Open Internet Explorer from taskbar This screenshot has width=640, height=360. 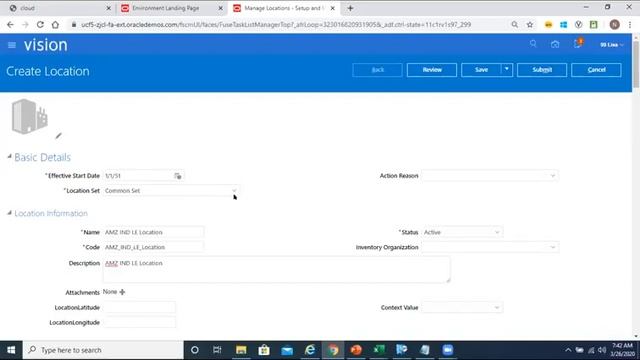pos(310,350)
